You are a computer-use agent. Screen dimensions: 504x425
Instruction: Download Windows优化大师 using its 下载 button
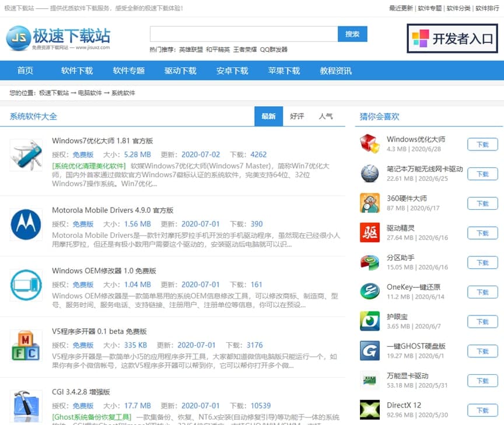(x=482, y=144)
